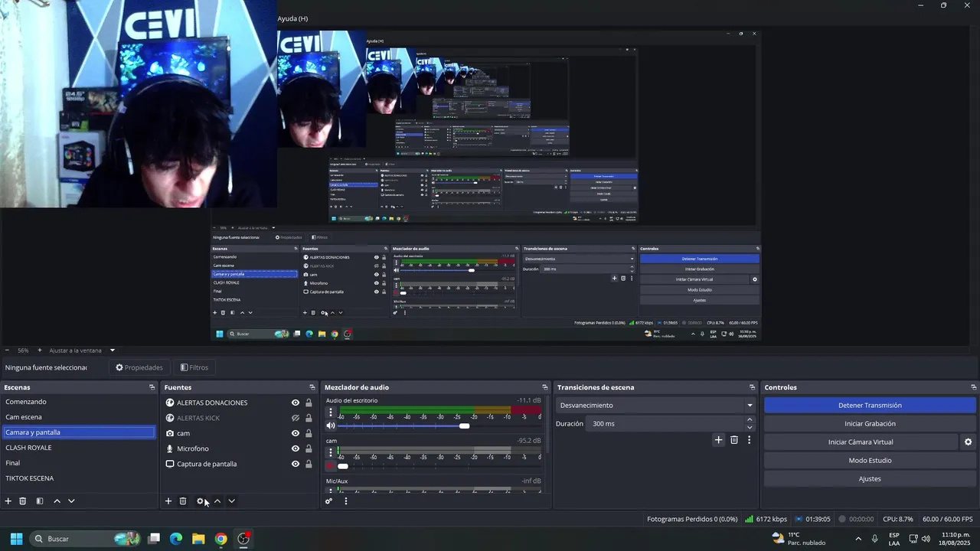Open Propiedades of selected source
Image resolution: width=980 pixels, height=551 pixels.
(139, 367)
